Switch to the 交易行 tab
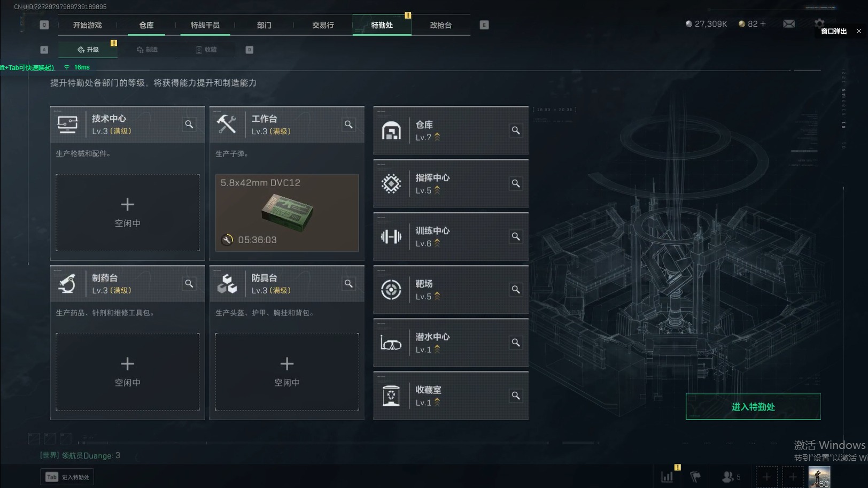Viewport: 868px width, 488px height. pyautogui.click(x=323, y=25)
